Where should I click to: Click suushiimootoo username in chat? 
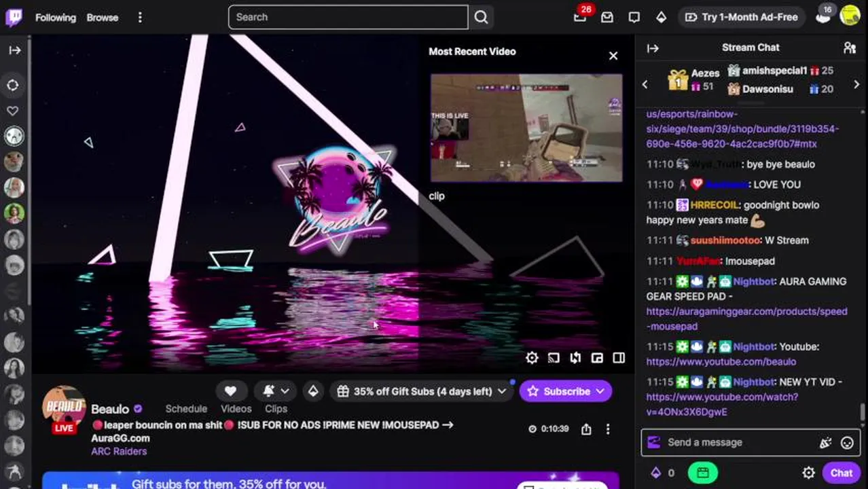pyautogui.click(x=725, y=240)
